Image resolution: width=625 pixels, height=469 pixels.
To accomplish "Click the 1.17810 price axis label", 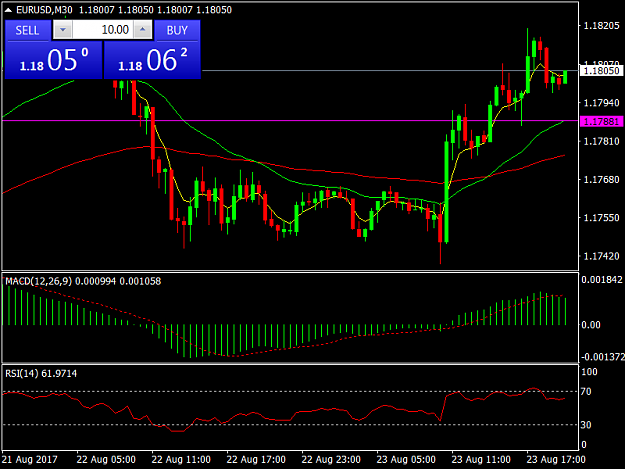I will point(601,141).
